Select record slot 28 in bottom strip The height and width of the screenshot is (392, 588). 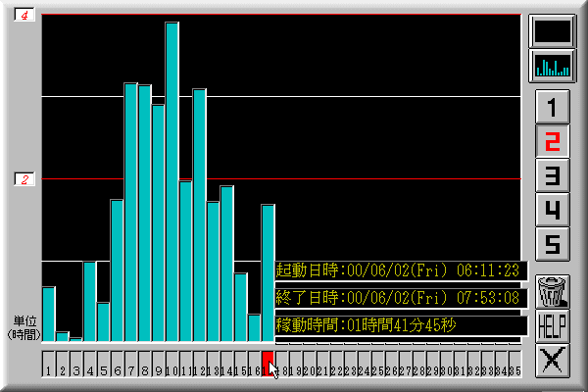pyautogui.click(x=418, y=364)
